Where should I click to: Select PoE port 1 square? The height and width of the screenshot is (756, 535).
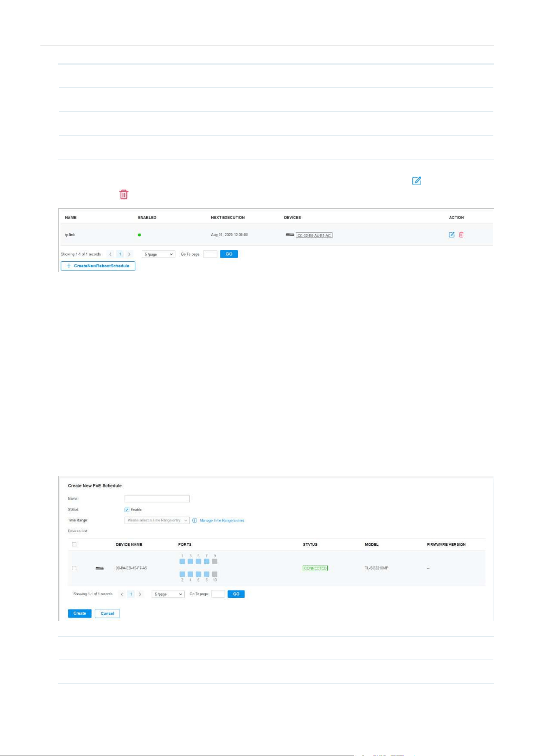tap(182, 562)
